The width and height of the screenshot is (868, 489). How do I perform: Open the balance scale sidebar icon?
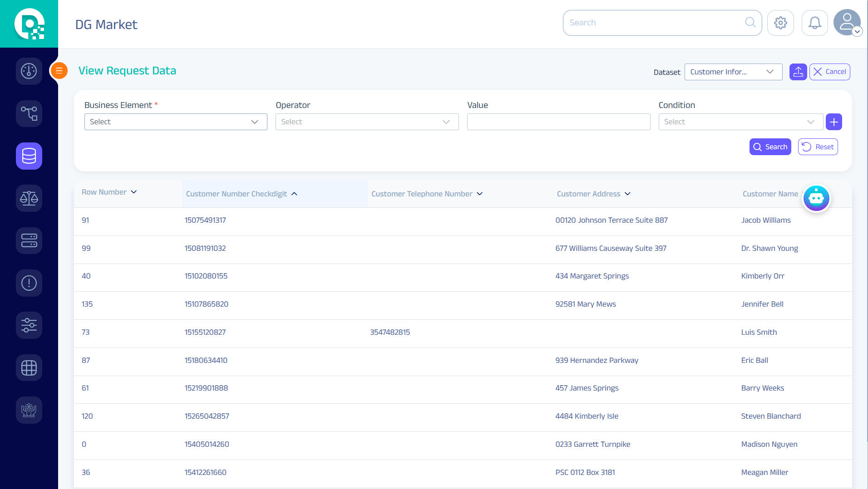pos(29,198)
